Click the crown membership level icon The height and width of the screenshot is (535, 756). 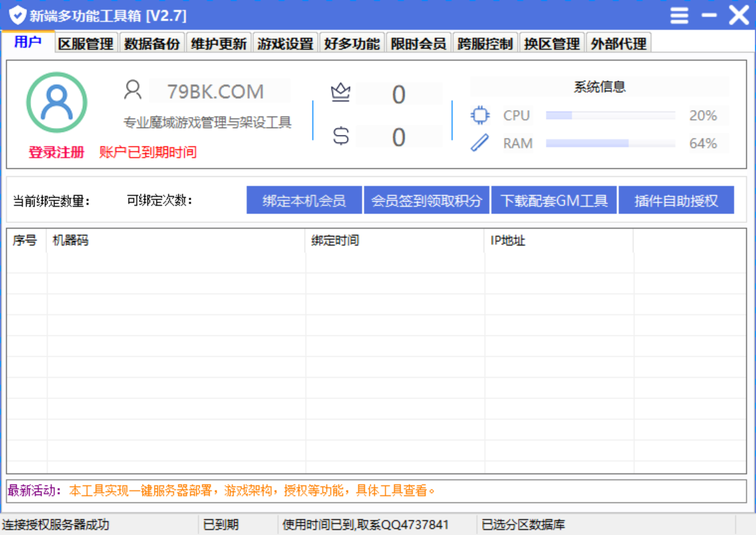pyautogui.click(x=340, y=93)
